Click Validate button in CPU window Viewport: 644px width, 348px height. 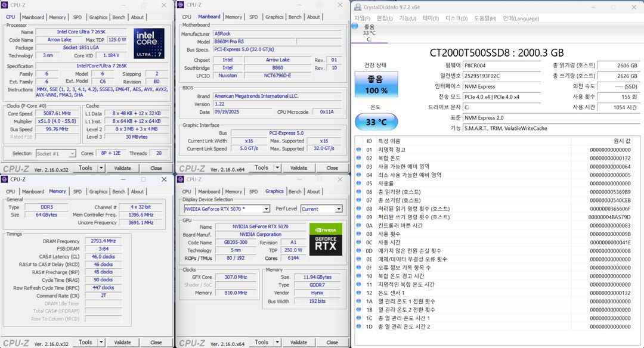click(122, 168)
